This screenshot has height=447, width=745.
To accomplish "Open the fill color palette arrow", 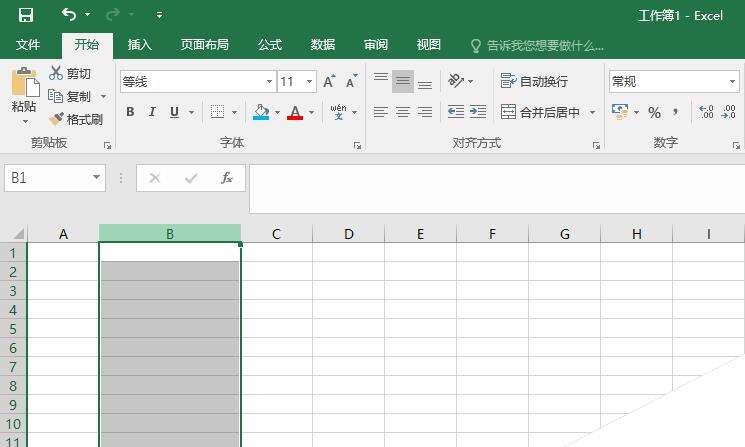I will pos(277,113).
